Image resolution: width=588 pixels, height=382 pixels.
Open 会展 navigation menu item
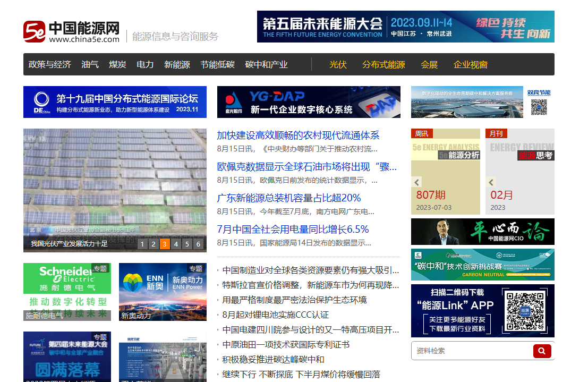[x=429, y=64]
